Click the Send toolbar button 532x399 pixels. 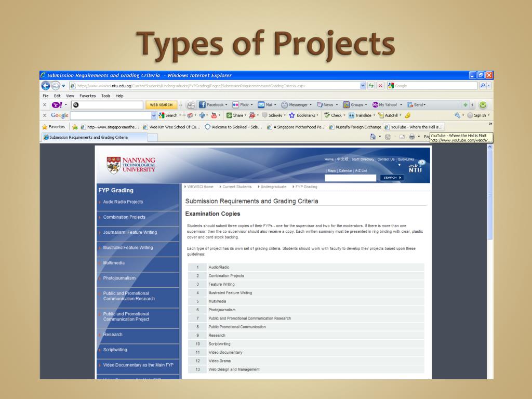pyautogui.click(x=416, y=105)
